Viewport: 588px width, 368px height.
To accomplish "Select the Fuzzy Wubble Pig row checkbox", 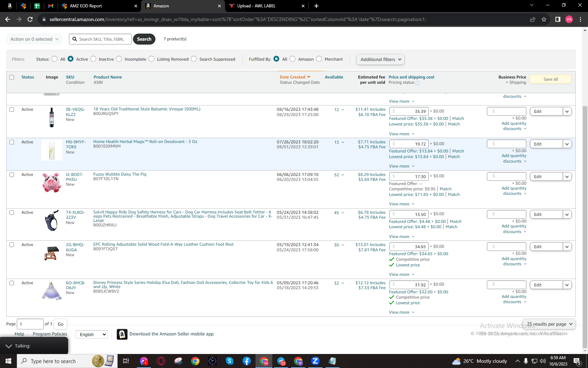I will (x=12, y=175).
